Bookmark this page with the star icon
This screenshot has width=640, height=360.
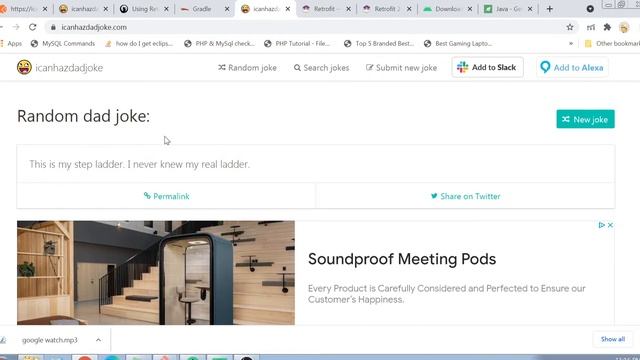570,27
